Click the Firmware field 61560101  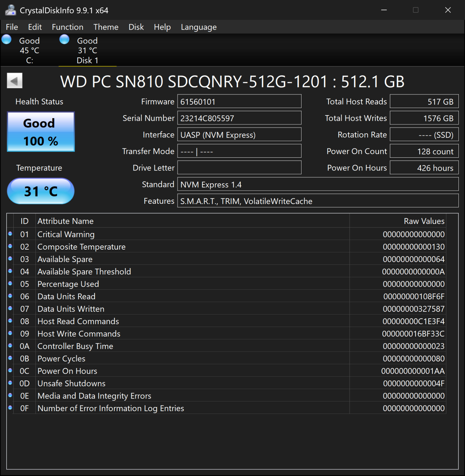[x=239, y=101]
